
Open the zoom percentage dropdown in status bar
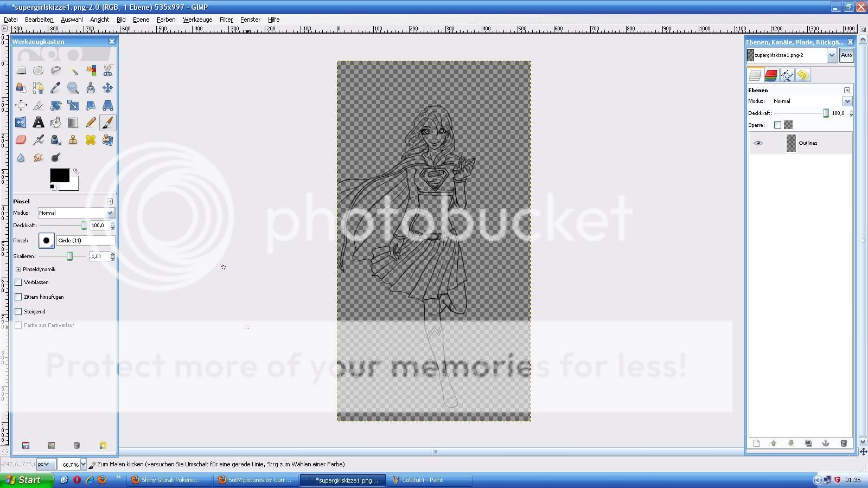(x=83, y=464)
